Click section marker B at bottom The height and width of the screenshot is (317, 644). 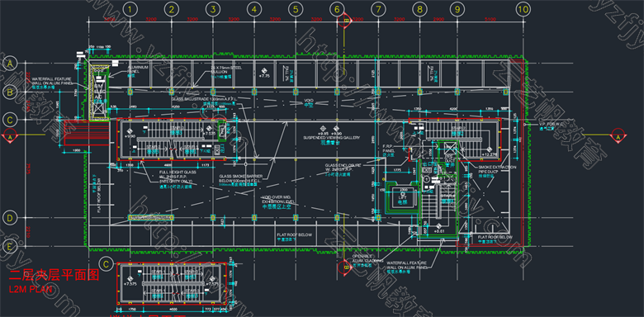[x=344, y=267]
